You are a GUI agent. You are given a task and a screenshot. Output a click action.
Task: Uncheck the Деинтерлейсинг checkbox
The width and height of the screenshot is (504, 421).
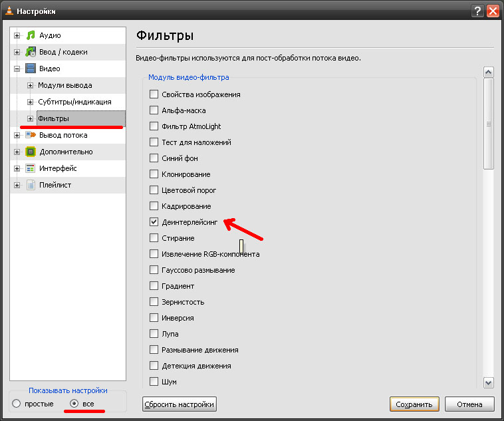pos(154,222)
